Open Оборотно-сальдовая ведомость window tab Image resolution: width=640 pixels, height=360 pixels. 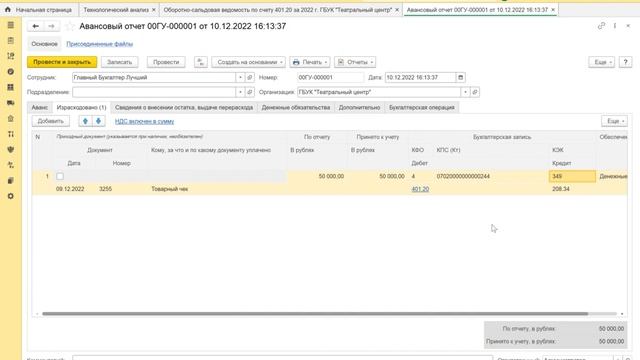[278, 9]
